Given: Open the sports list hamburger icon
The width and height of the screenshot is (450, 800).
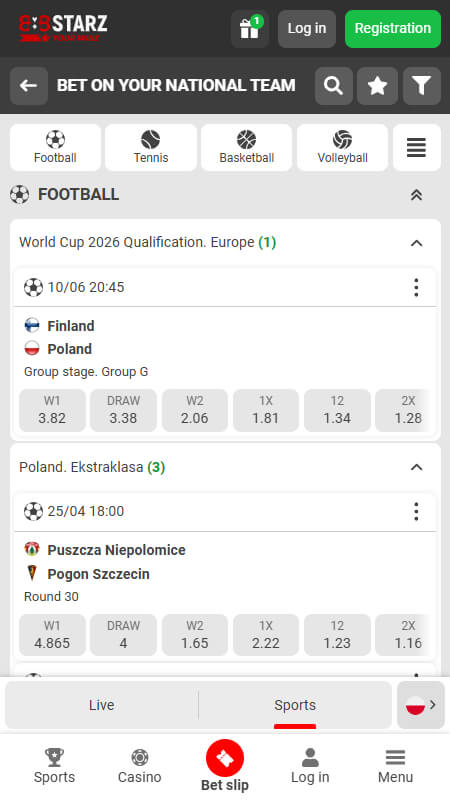Looking at the screenshot, I should [x=417, y=147].
